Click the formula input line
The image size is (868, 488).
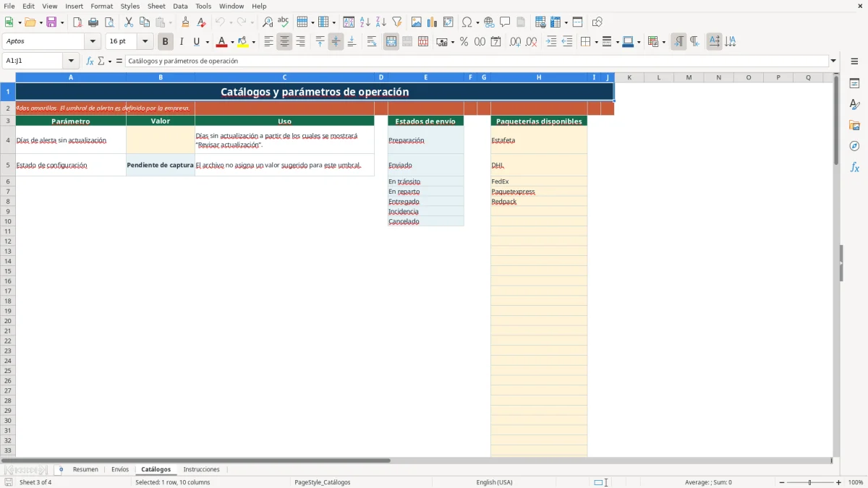coord(477,61)
